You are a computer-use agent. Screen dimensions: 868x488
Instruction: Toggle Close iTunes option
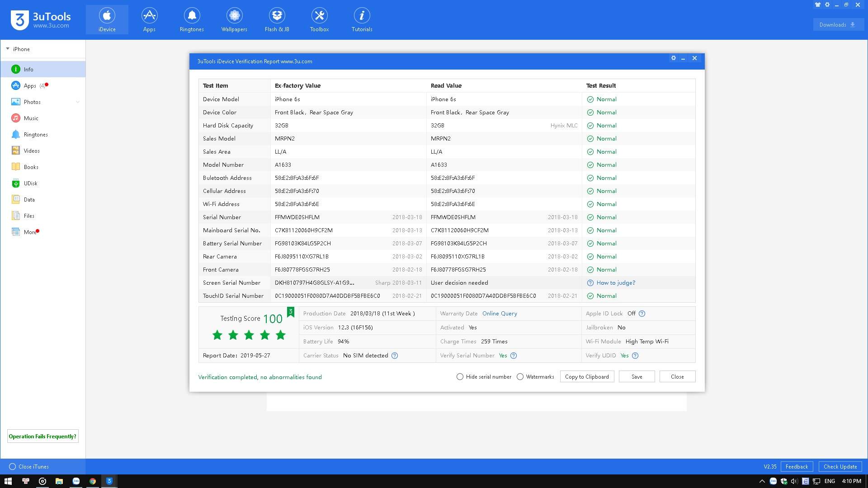13,467
